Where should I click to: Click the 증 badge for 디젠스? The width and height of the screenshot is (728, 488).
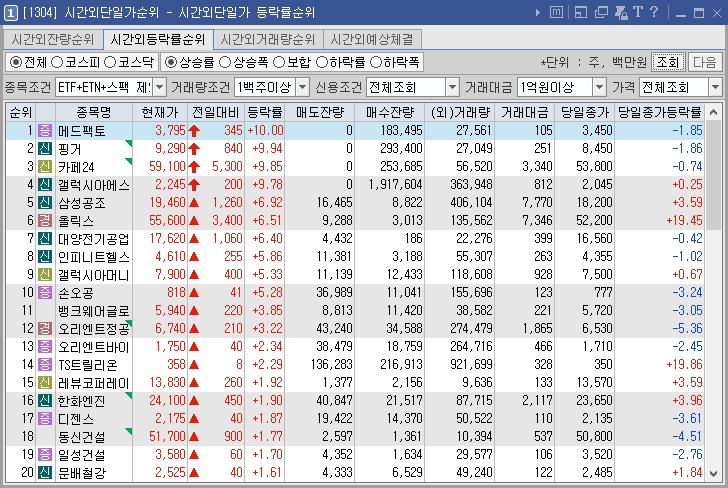pos(45,419)
